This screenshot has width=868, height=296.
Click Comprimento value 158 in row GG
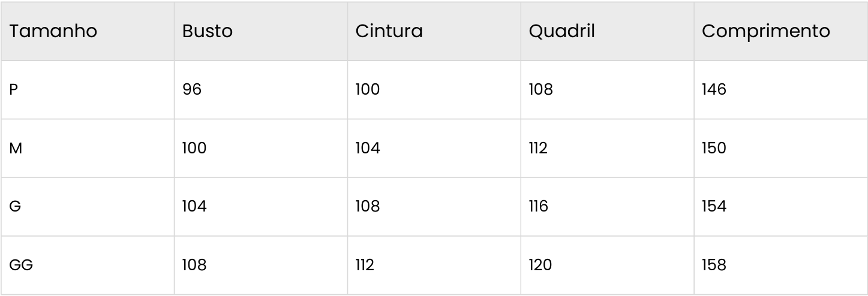pyautogui.click(x=714, y=265)
